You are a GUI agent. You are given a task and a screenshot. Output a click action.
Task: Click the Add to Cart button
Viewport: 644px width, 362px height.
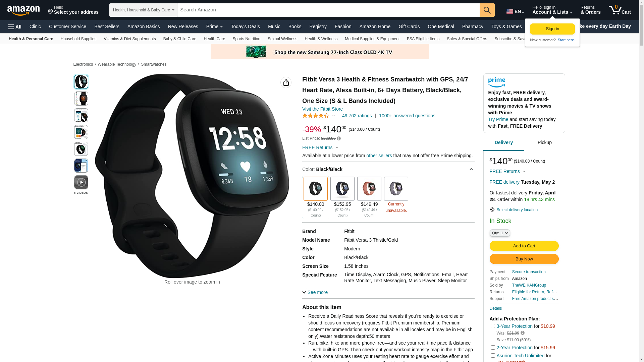(524, 246)
